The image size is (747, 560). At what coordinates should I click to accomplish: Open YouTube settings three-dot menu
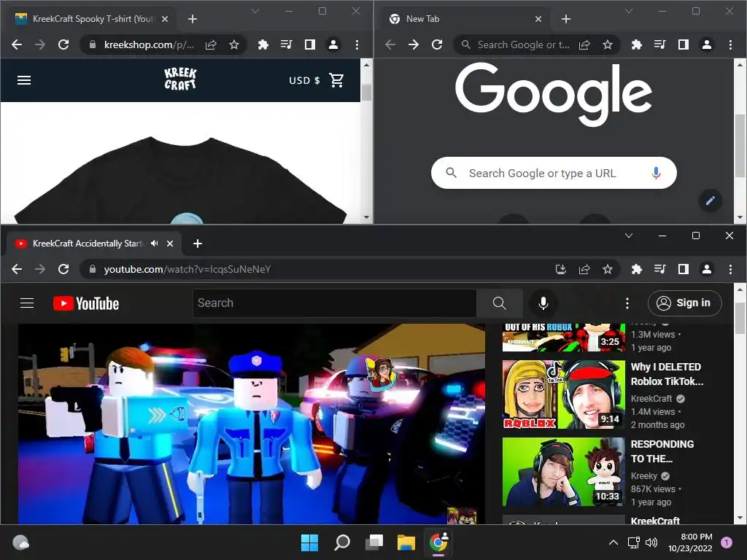click(x=627, y=303)
